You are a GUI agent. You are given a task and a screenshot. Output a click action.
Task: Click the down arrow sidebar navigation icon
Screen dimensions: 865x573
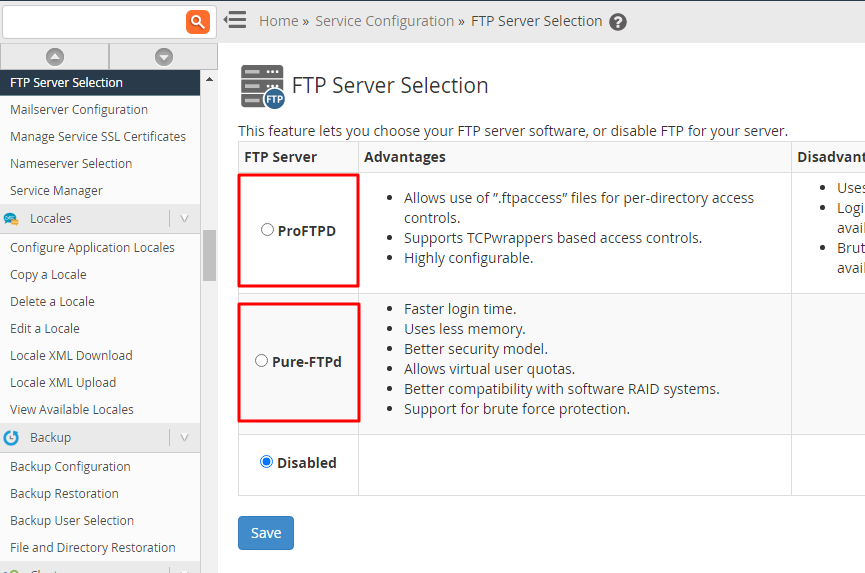coord(164,57)
